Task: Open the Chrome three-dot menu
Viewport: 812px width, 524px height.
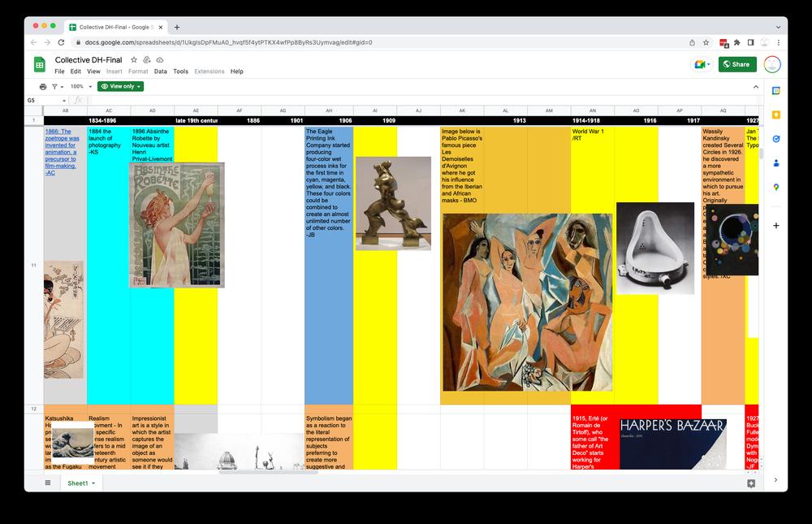Action: click(x=779, y=42)
